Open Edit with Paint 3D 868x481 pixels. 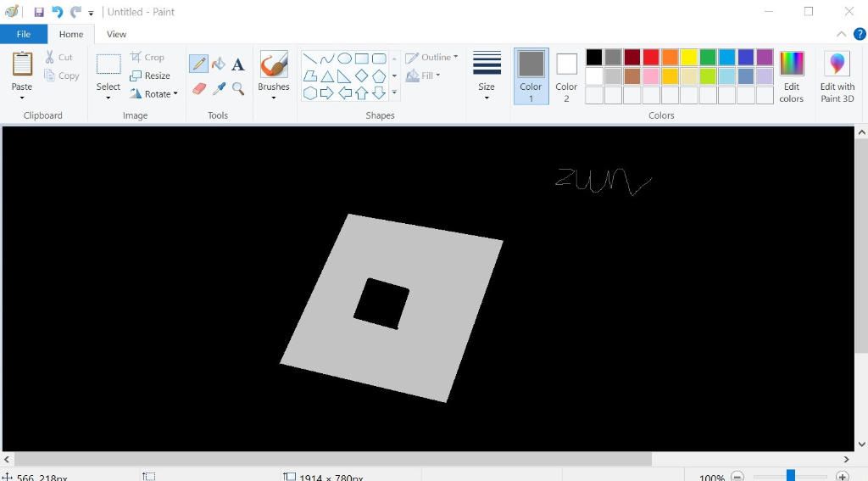[x=837, y=76]
